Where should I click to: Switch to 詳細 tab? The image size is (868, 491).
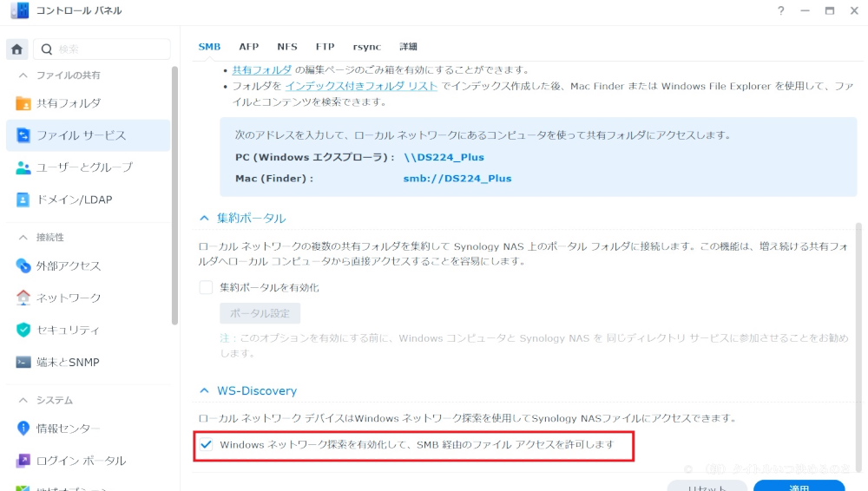pyautogui.click(x=409, y=47)
